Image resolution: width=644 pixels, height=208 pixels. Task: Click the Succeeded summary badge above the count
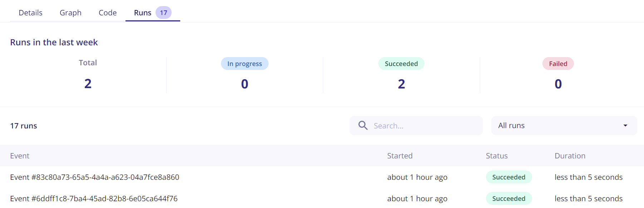click(401, 64)
